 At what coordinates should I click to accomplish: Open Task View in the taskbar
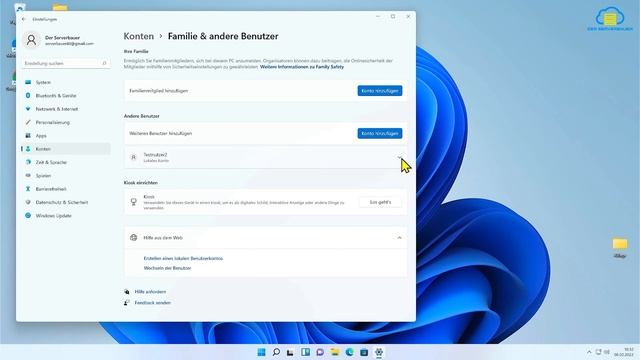coord(290,352)
